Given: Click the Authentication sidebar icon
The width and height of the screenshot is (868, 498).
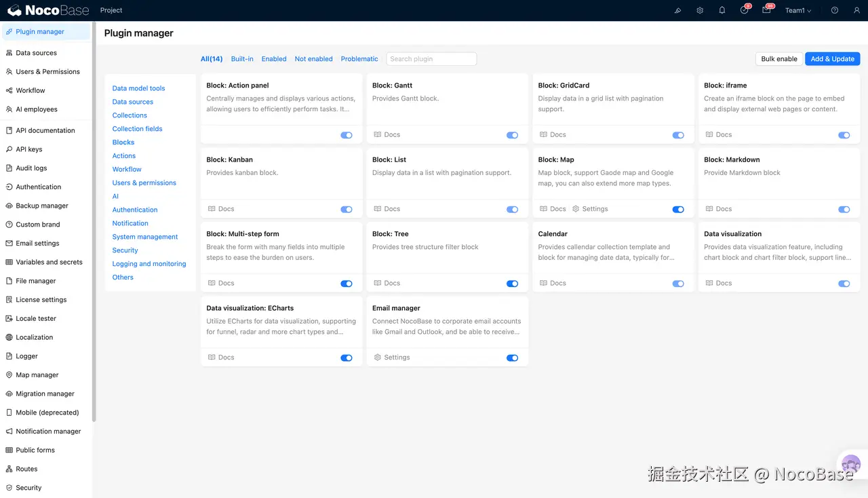Looking at the screenshot, I should (9, 187).
